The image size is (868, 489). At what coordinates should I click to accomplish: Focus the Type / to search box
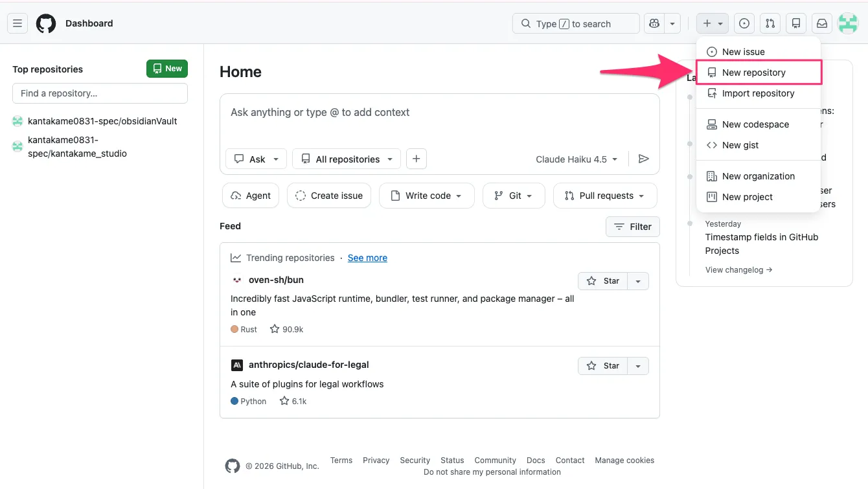576,24
